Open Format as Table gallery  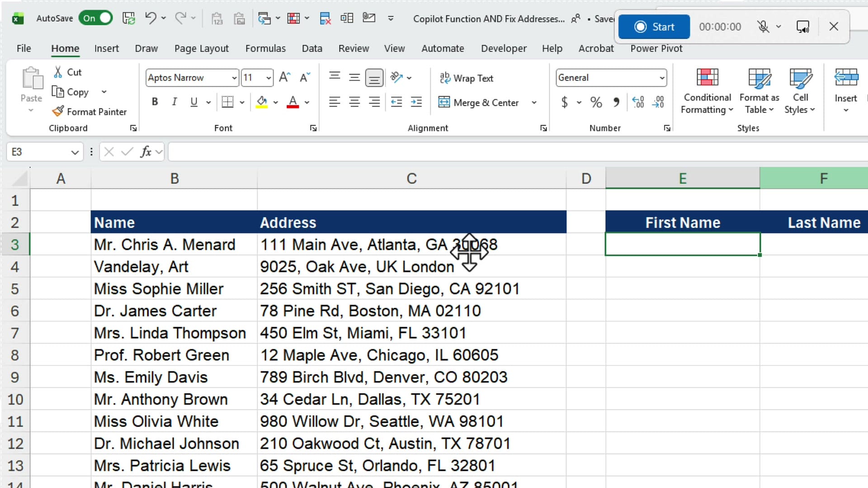tap(759, 91)
